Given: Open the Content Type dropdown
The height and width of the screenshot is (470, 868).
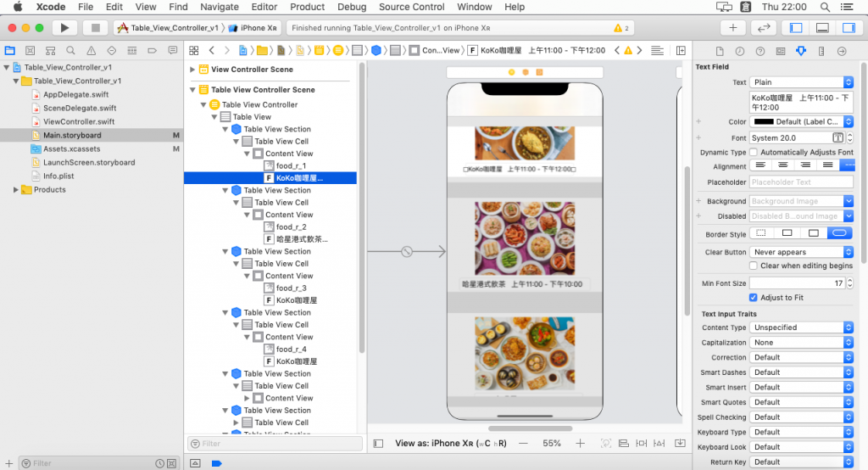Looking at the screenshot, I should [x=801, y=327].
